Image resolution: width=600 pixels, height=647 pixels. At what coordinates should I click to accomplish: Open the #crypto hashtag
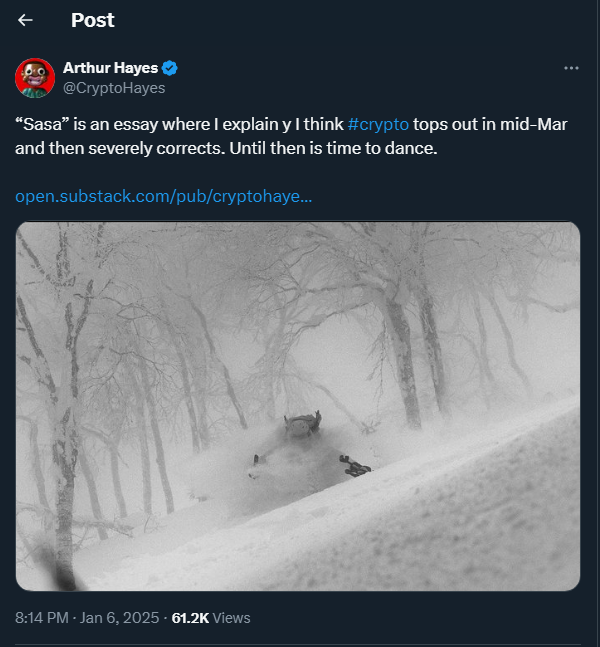378,125
